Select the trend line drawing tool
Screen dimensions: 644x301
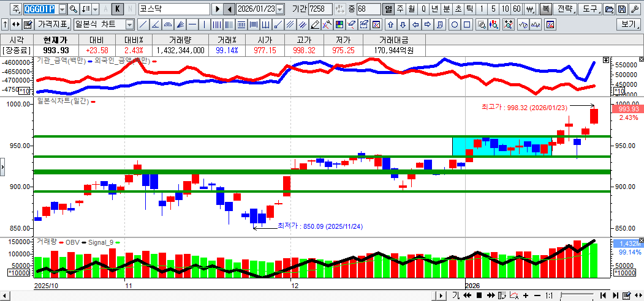(x=142, y=25)
